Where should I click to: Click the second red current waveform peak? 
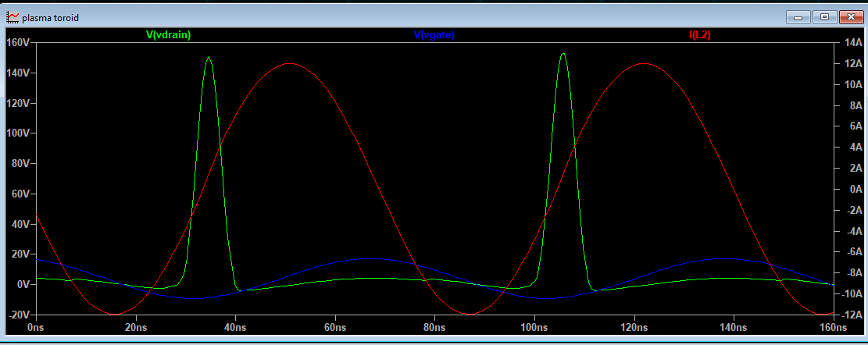coord(643,63)
